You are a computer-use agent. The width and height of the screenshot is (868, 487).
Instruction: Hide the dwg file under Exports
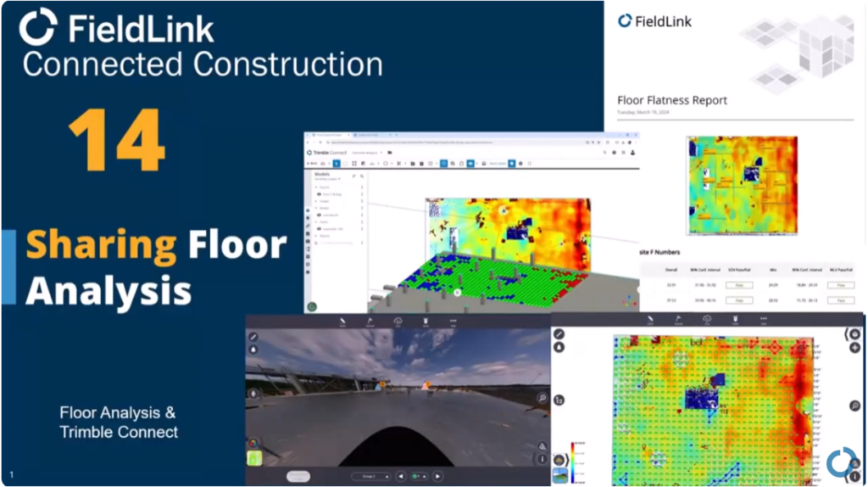click(319, 194)
